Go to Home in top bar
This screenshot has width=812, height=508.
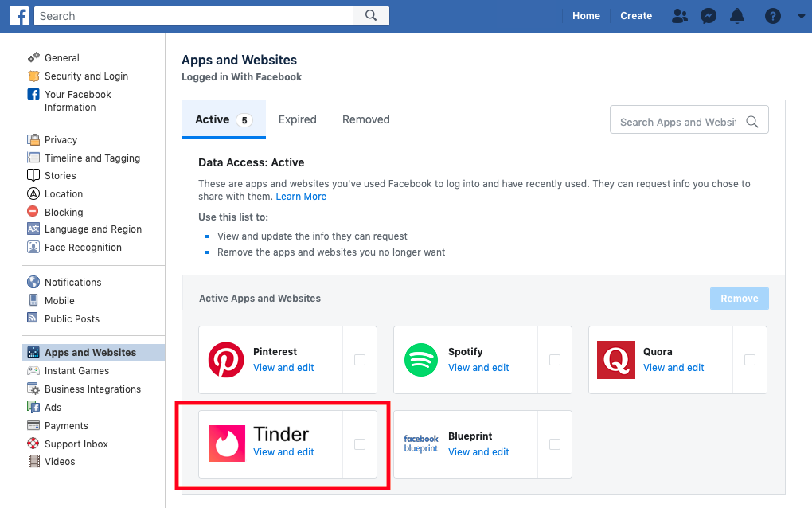click(586, 16)
